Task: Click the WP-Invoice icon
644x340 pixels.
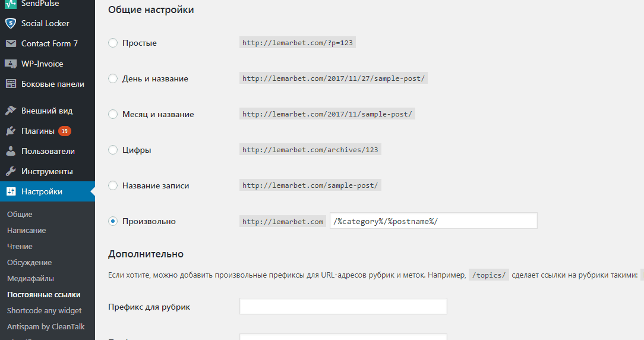Action: coord(11,64)
